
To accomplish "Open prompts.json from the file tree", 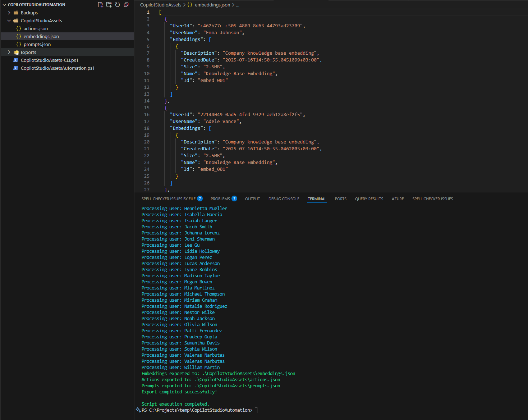I will [x=68, y=44].
